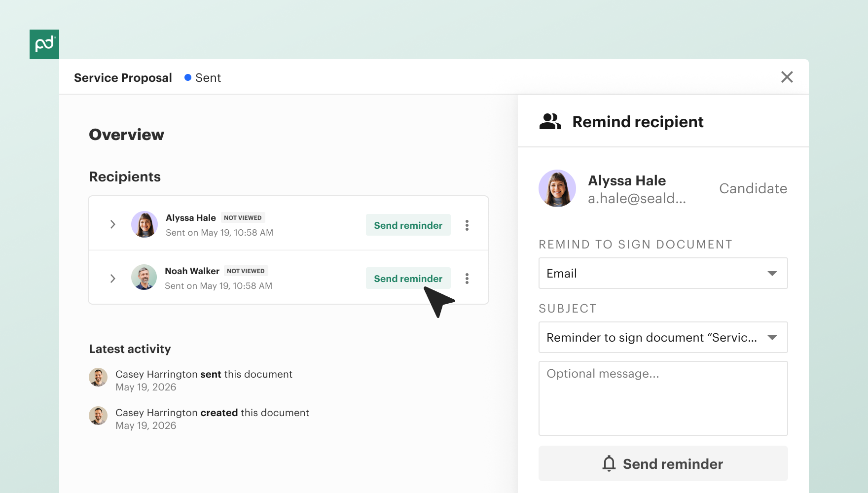Click into the Optional message field
Image resolution: width=868 pixels, height=493 pixels.
663,398
